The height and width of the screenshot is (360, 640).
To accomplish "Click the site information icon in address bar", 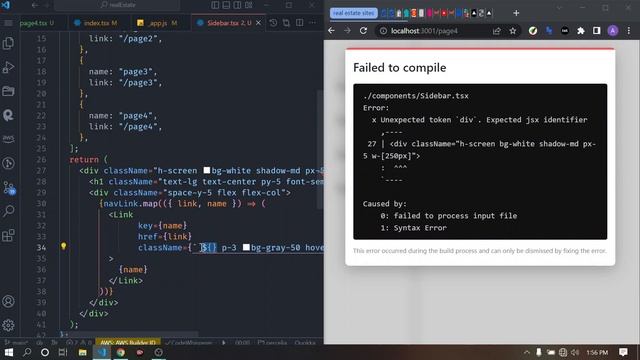I will click(383, 31).
